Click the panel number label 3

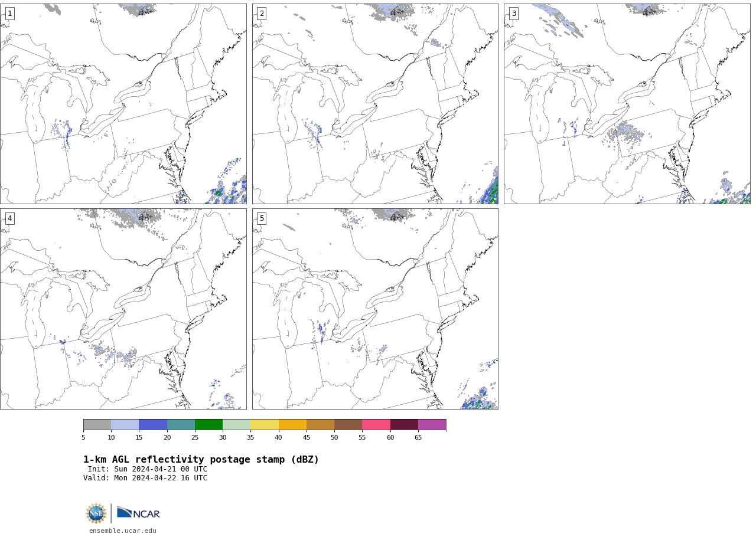[514, 14]
